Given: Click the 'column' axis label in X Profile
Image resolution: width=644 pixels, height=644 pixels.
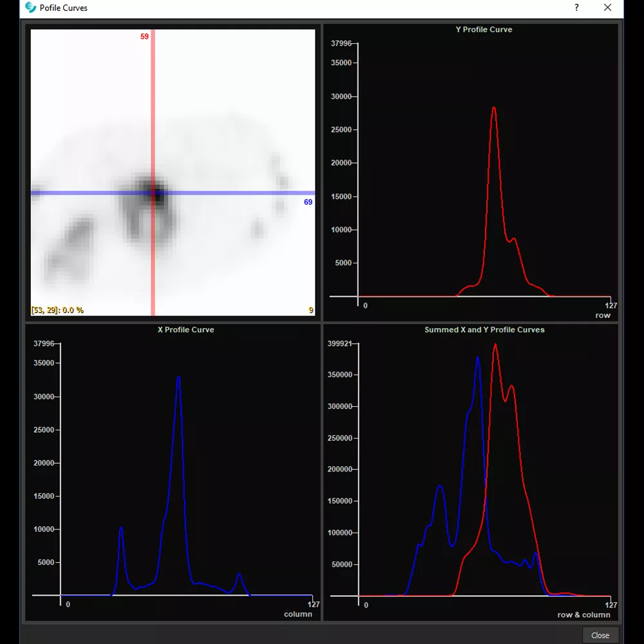Looking at the screenshot, I should coord(298,614).
